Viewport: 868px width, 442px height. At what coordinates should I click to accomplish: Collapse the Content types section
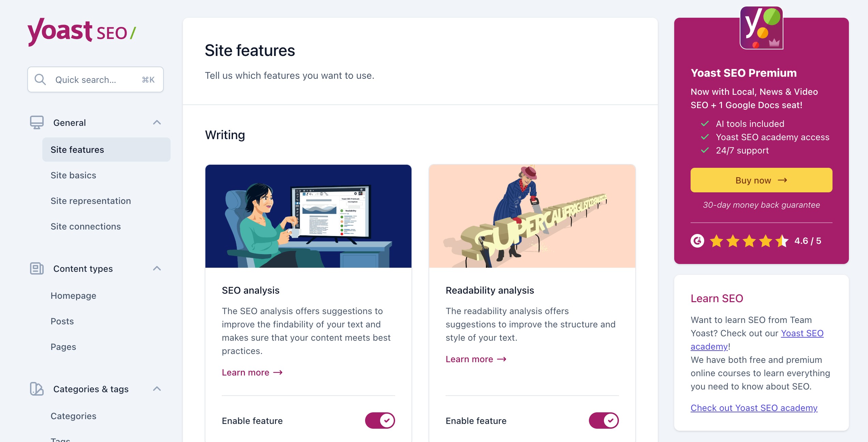click(x=157, y=268)
